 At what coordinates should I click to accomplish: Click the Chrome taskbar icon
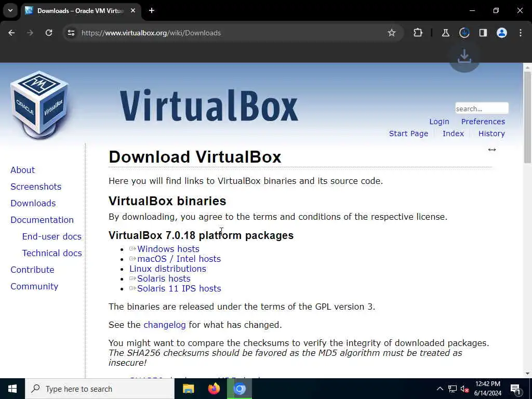click(x=240, y=389)
